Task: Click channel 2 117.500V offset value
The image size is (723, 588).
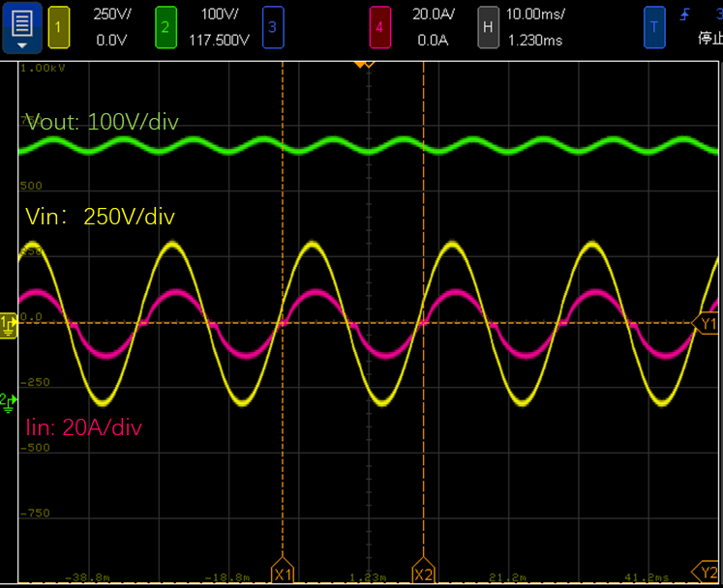Action: [x=219, y=40]
